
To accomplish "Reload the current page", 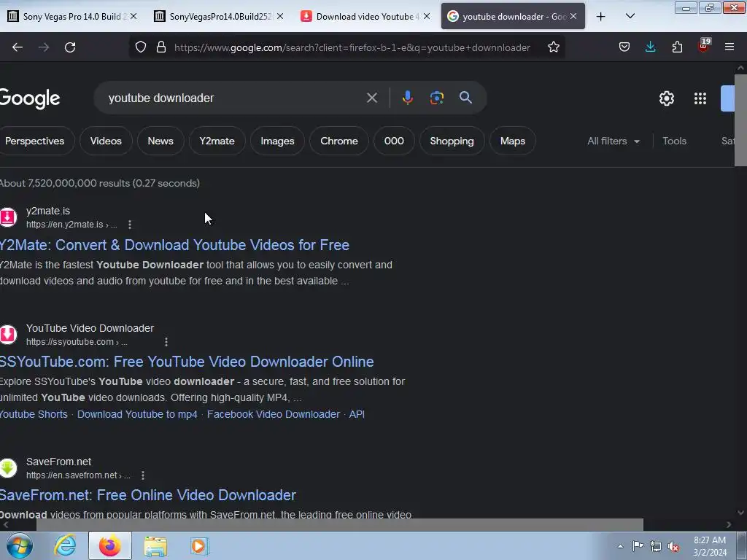I will pos(70,47).
